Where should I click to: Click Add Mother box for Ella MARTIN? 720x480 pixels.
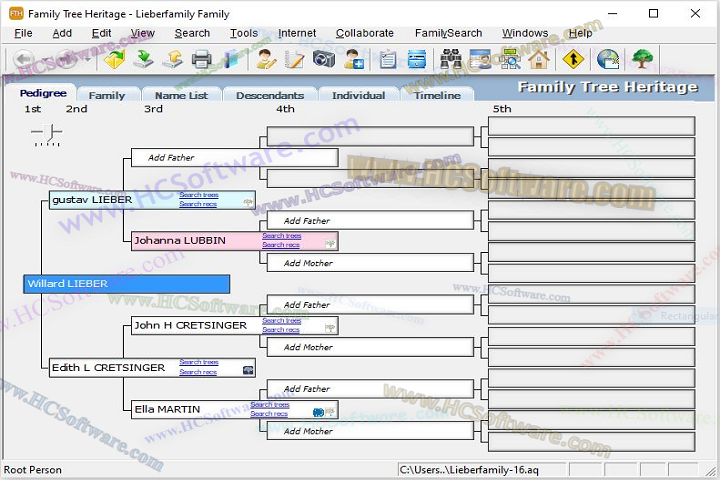370,431
